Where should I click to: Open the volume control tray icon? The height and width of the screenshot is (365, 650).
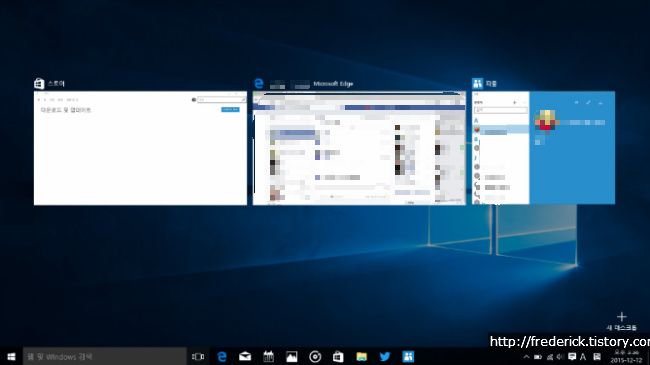560,357
